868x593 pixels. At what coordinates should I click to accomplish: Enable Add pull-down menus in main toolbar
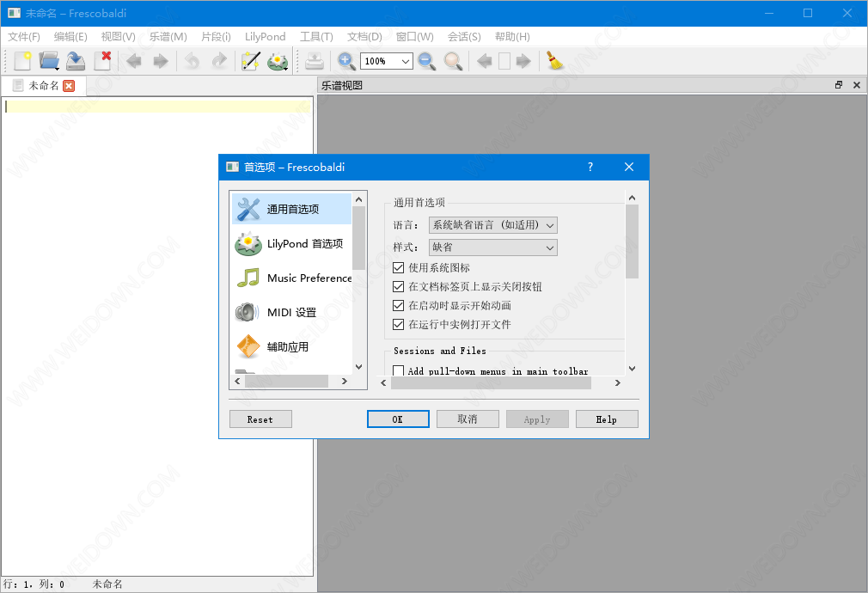[x=398, y=370]
